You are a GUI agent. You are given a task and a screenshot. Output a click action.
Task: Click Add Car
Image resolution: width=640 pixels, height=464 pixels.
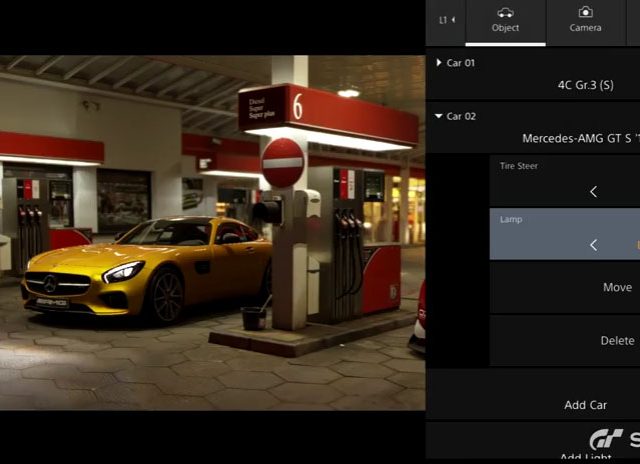[x=585, y=405]
